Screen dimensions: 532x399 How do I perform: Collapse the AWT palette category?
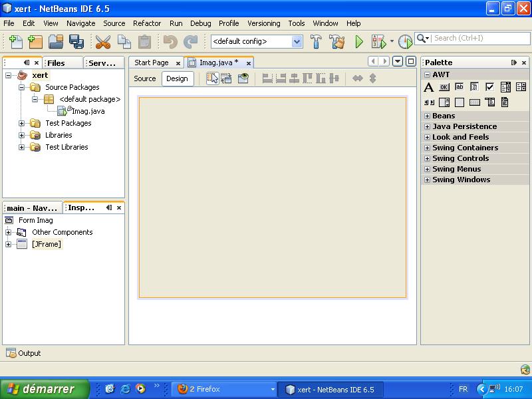(x=427, y=74)
